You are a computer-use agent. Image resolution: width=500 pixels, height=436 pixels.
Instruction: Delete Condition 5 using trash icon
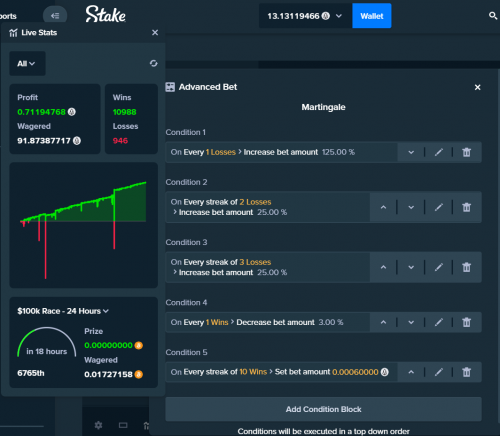click(x=466, y=372)
